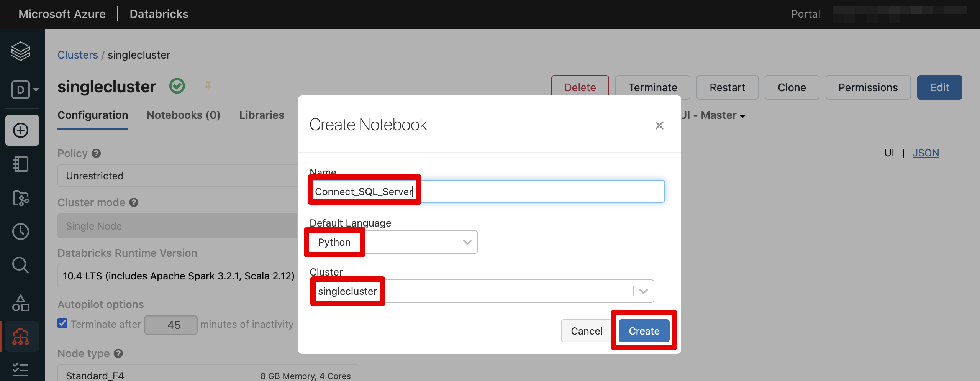Open the Libraries tab
The height and width of the screenshot is (381, 980).
pyautogui.click(x=262, y=115)
